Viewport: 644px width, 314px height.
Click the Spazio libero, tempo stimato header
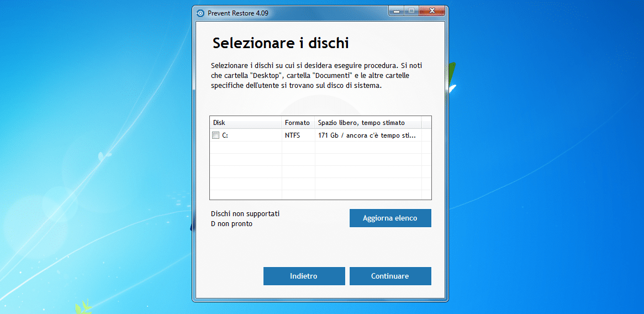click(x=368, y=123)
